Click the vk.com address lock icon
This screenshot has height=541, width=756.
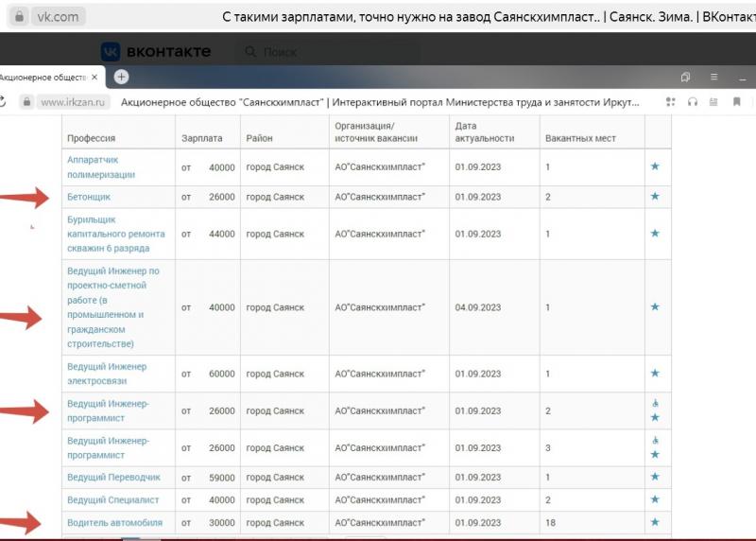(x=19, y=16)
